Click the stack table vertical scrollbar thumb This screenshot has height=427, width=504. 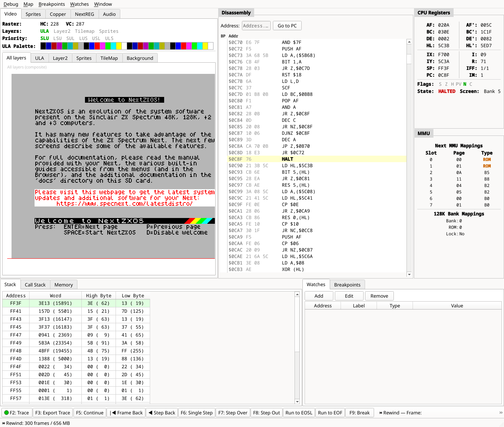click(297, 324)
